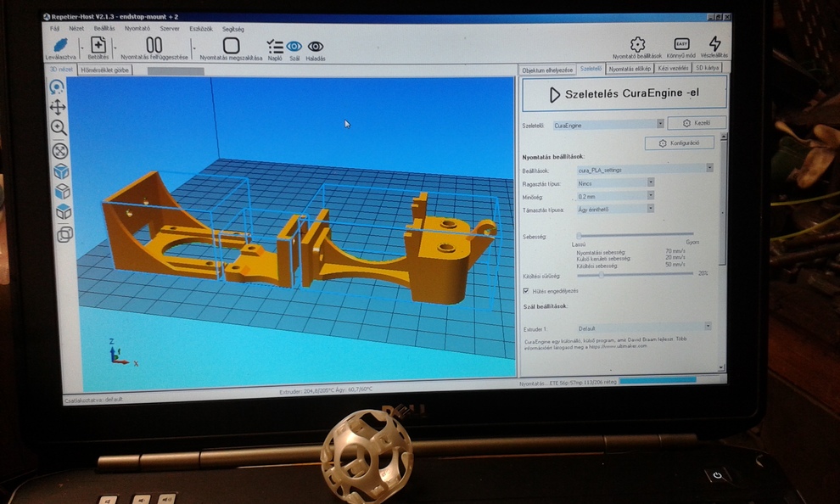Uncheck the Hűtés engedélyezés checkbox

(526, 291)
